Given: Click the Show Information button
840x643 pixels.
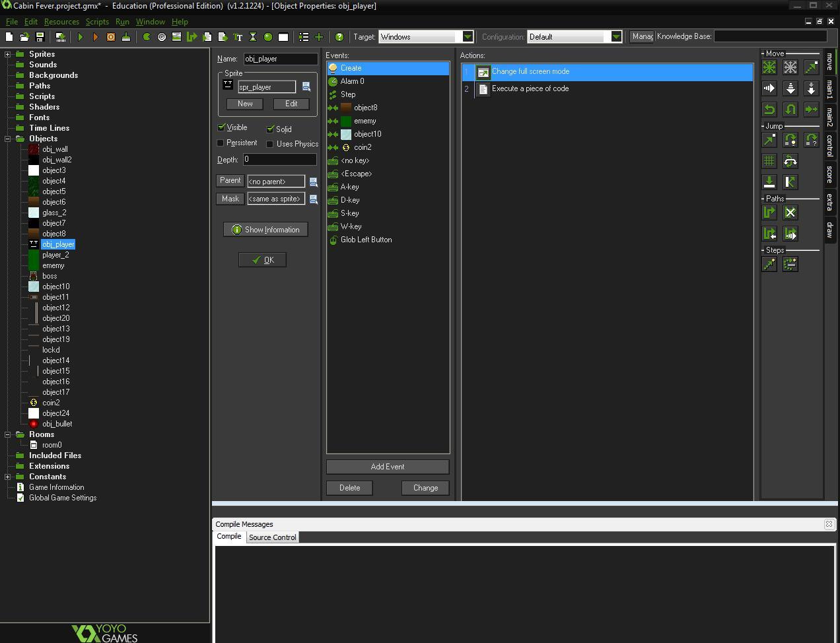Looking at the screenshot, I should [265, 230].
